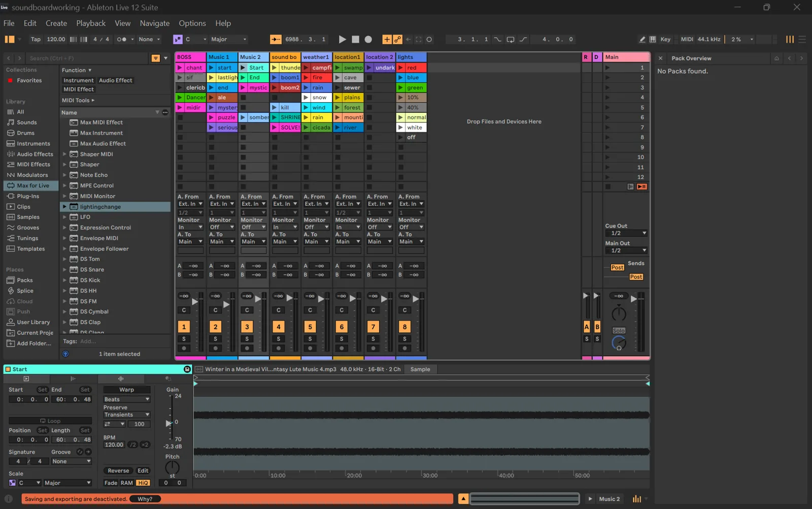Image resolution: width=812 pixels, height=509 pixels.
Task: Toggle HiQ clip option
Action: click(x=143, y=483)
